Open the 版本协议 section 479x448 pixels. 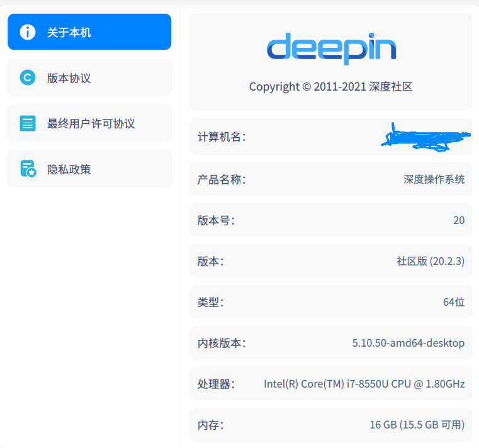(89, 77)
